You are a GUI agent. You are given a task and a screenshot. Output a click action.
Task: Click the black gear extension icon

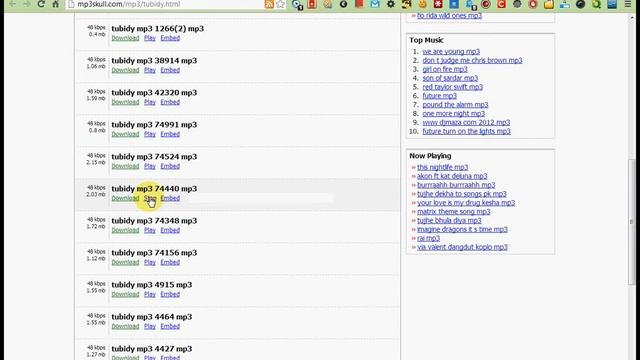(391, 4)
